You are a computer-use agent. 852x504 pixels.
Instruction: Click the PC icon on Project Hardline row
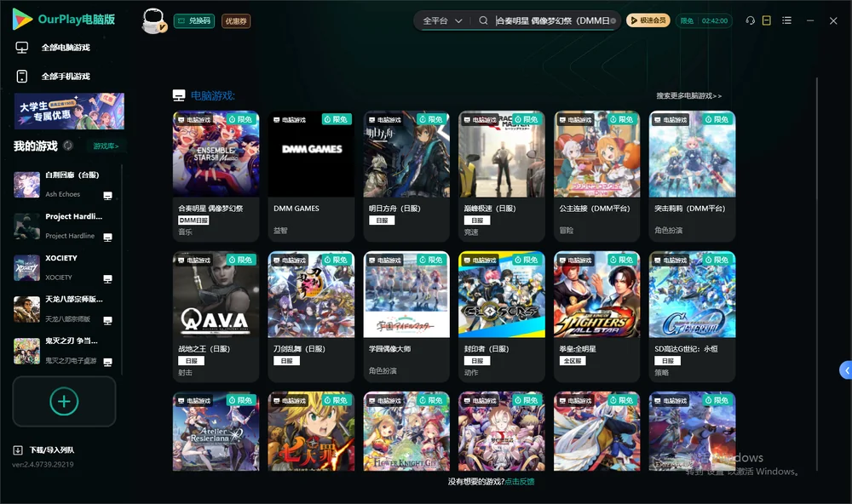[107, 238]
